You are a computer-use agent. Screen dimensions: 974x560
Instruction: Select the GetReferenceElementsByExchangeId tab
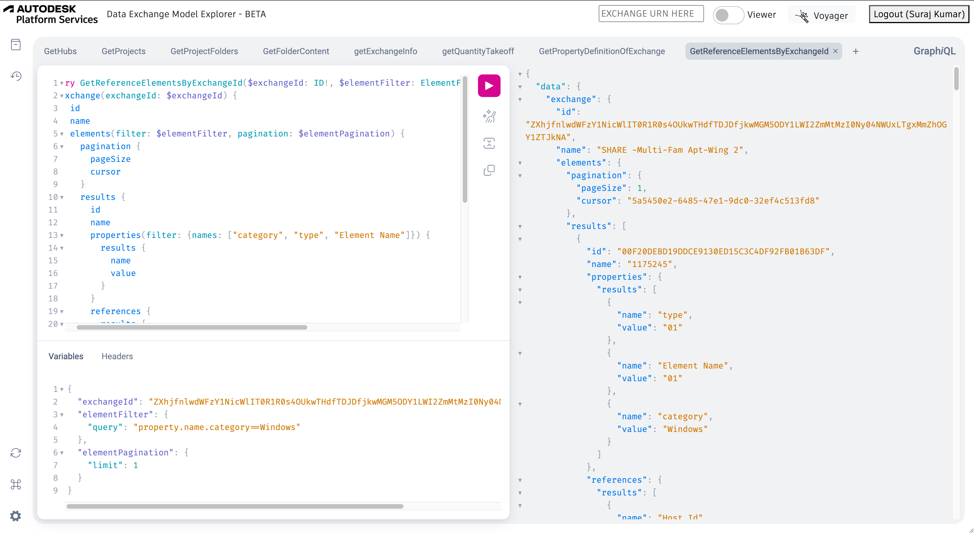[759, 51]
